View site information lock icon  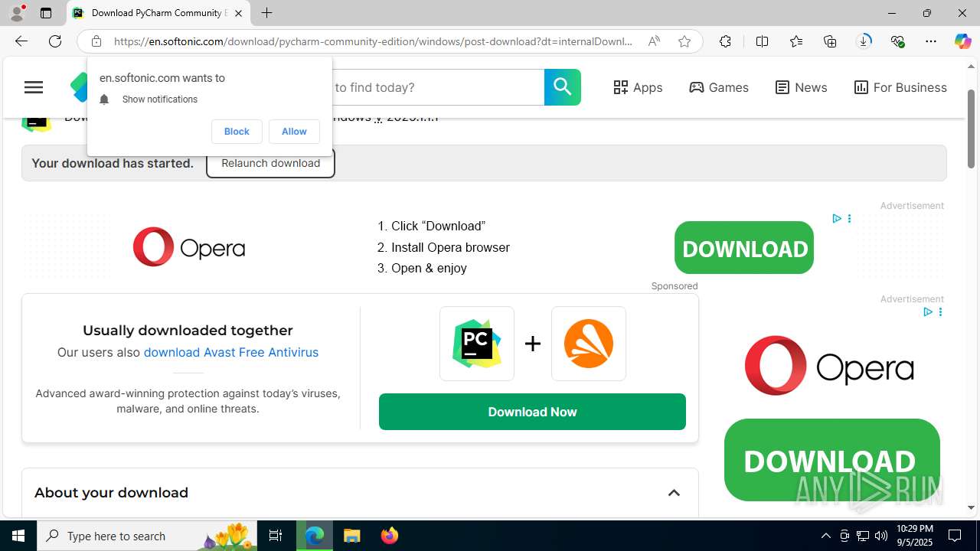(96, 41)
